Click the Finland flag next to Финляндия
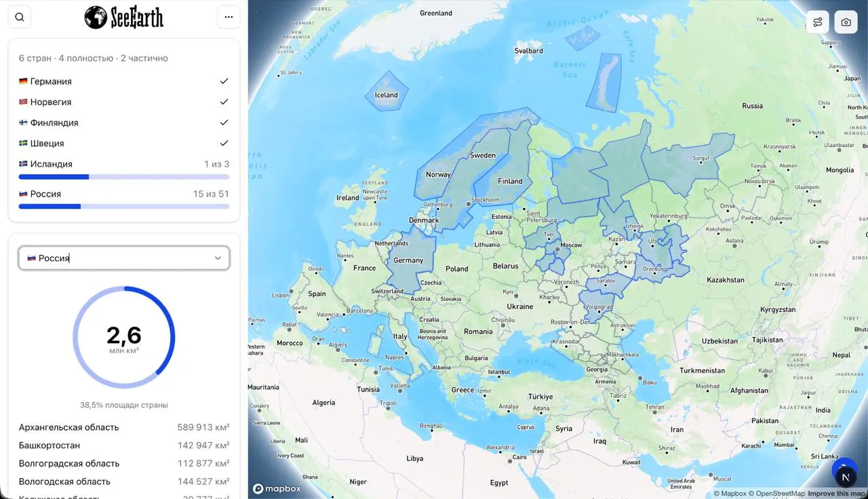This screenshot has height=499, width=868. point(23,123)
